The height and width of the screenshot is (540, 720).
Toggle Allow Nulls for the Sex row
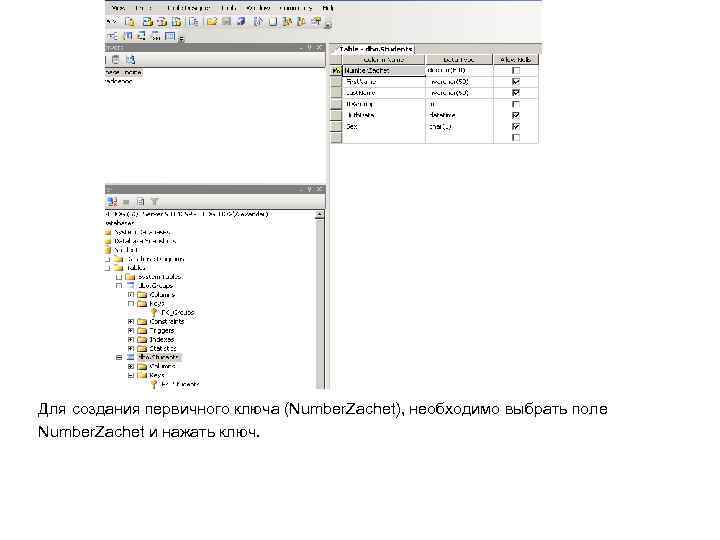click(516, 126)
